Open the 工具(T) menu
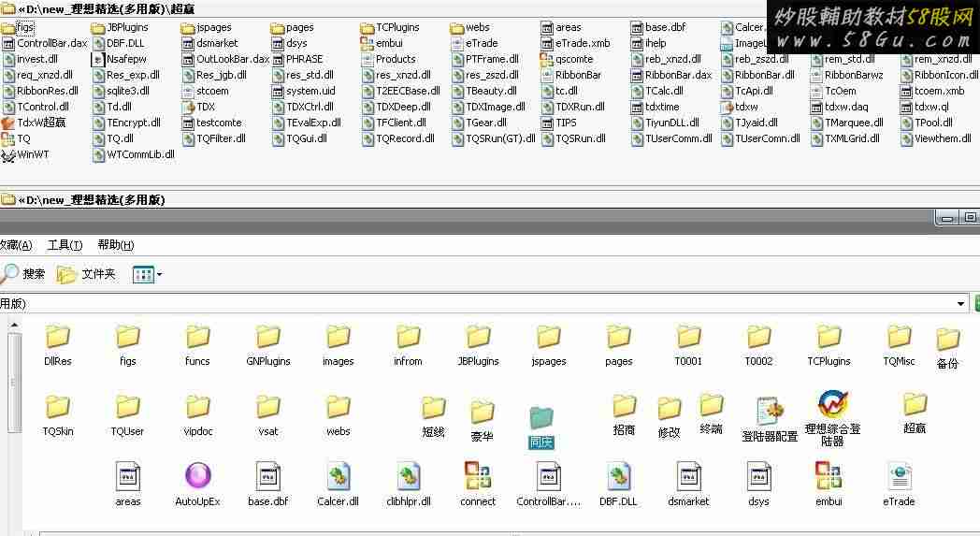 65,245
